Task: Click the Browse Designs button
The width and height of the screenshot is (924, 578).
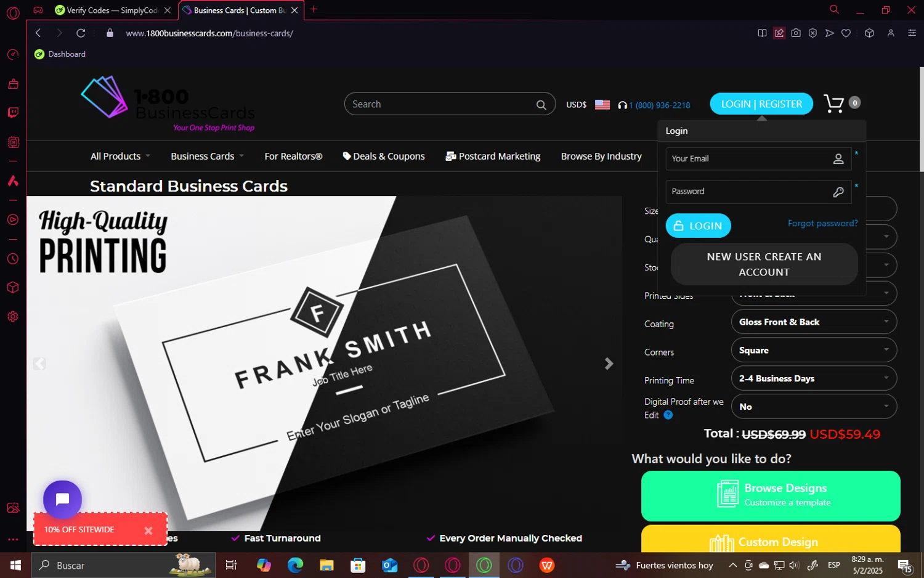Action: 771,495
